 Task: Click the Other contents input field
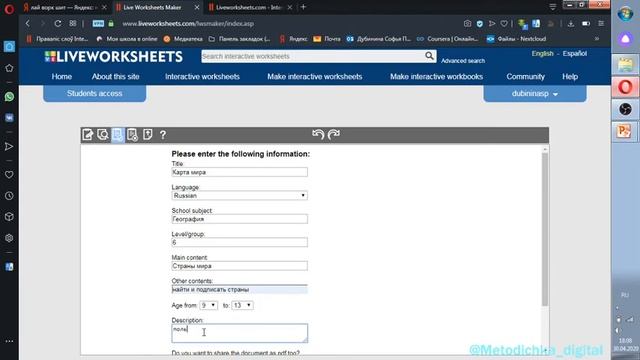click(x=240, y=289)
